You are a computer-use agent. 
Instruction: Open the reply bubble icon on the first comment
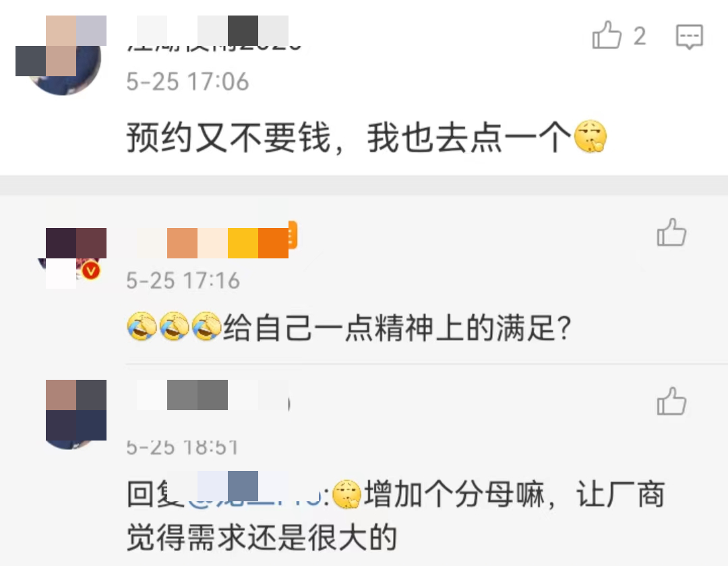coord(689,36)
